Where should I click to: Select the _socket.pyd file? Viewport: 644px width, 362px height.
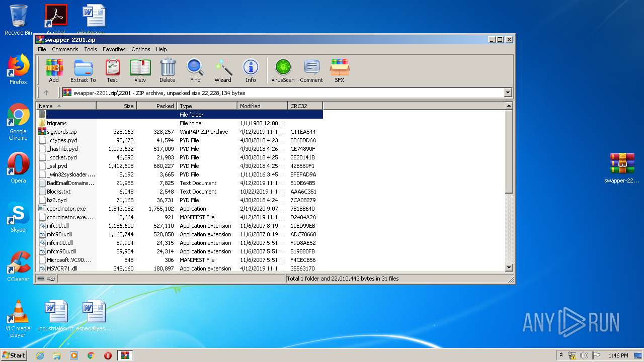pyautogui.click(x=180, y=157)
